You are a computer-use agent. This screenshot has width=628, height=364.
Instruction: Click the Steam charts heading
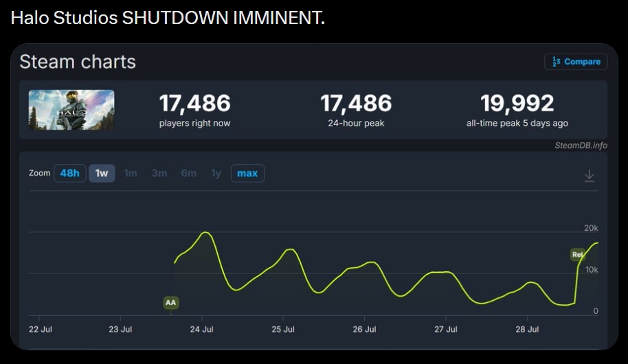click(x=78, y=62)
